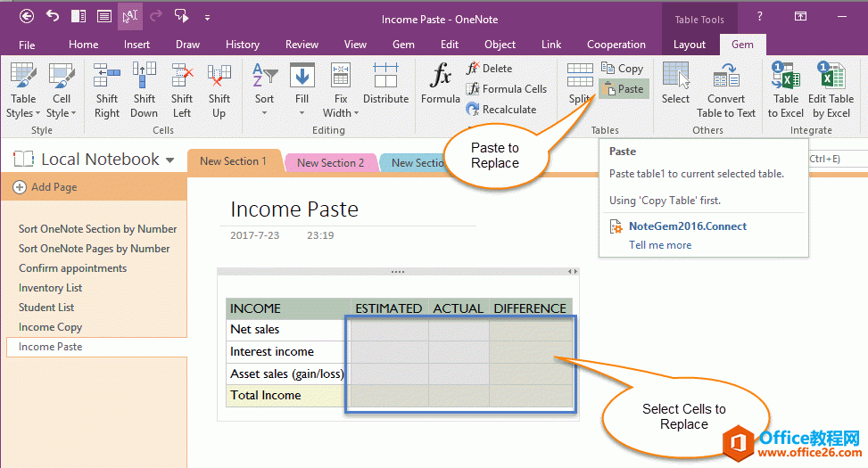
Task: Open the Table Styles gallery
Action: click(23, 90)
